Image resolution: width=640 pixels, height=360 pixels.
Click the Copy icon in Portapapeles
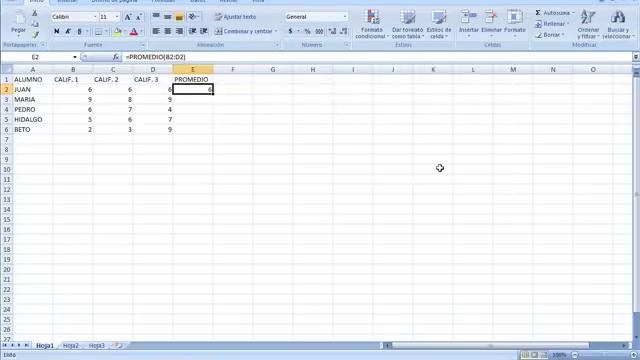35,24
